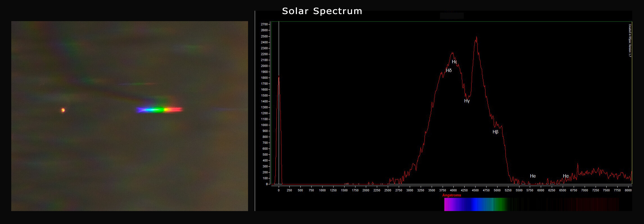Click the 6000 tick on the wavelength axis
This screenshot has height=224, width=644.
pos(541,191)
